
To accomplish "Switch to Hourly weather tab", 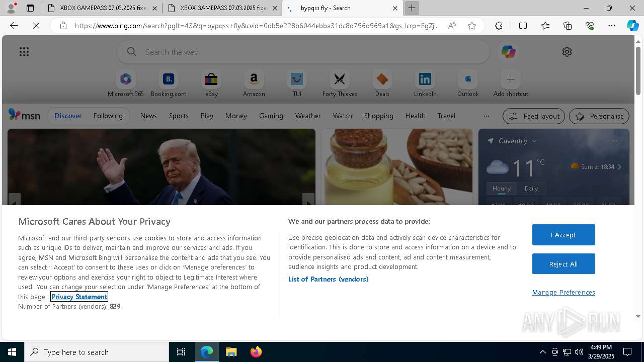I will (502, 189).
